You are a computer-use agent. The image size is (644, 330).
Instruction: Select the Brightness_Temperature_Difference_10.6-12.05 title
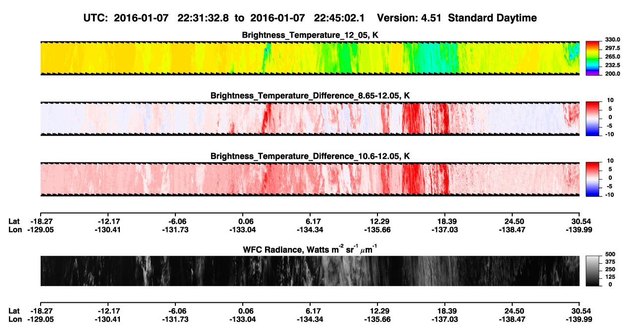pos(310,156)
